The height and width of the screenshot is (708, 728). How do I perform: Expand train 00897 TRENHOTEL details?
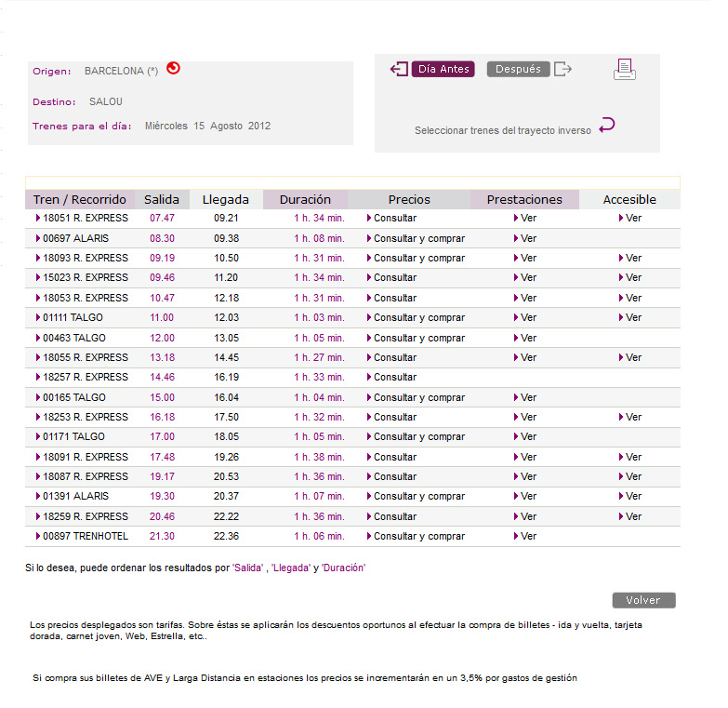[82, 536]
